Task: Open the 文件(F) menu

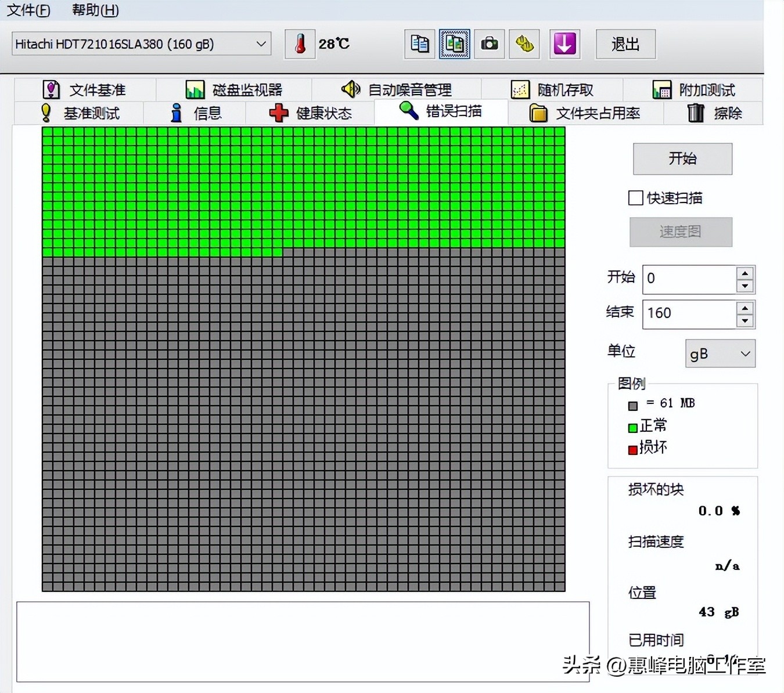Action: pos(28,10)
